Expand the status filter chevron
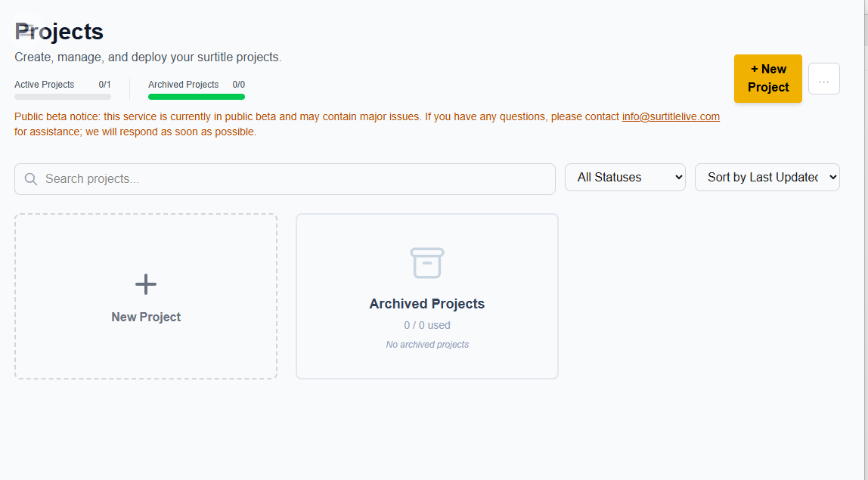 coord(677,177)
